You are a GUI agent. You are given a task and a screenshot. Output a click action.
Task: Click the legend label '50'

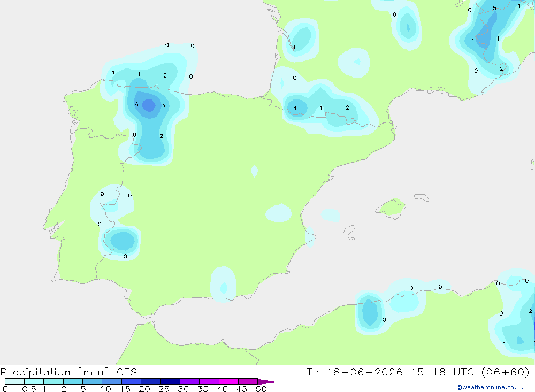(x=262, y=389)
